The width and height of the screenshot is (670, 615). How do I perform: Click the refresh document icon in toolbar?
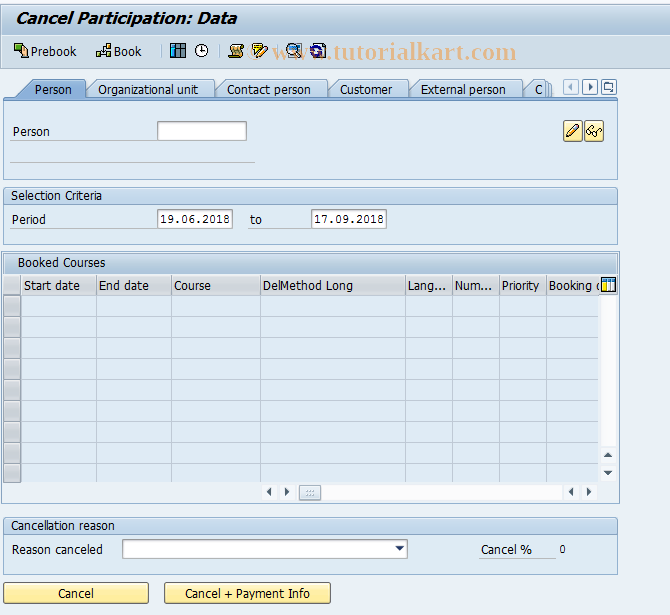coord(318,51)
